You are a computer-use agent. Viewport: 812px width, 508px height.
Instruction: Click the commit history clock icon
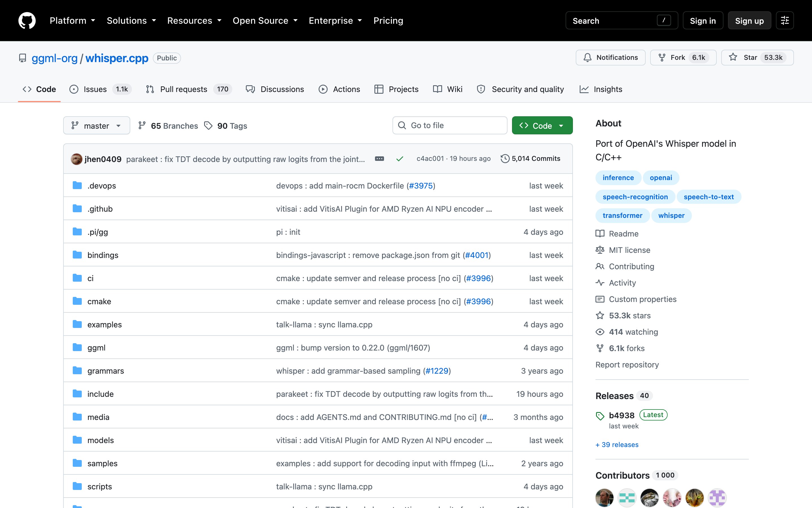(505, 159)
